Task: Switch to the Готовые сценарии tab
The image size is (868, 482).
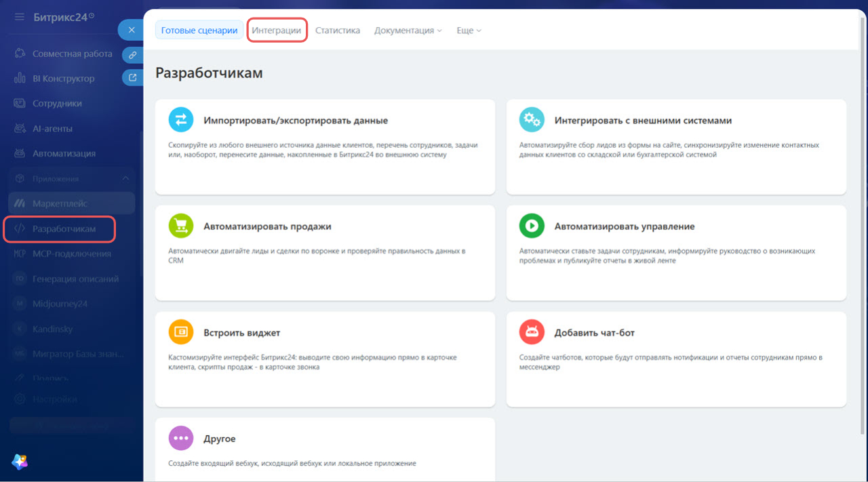Action: (199, 30)
